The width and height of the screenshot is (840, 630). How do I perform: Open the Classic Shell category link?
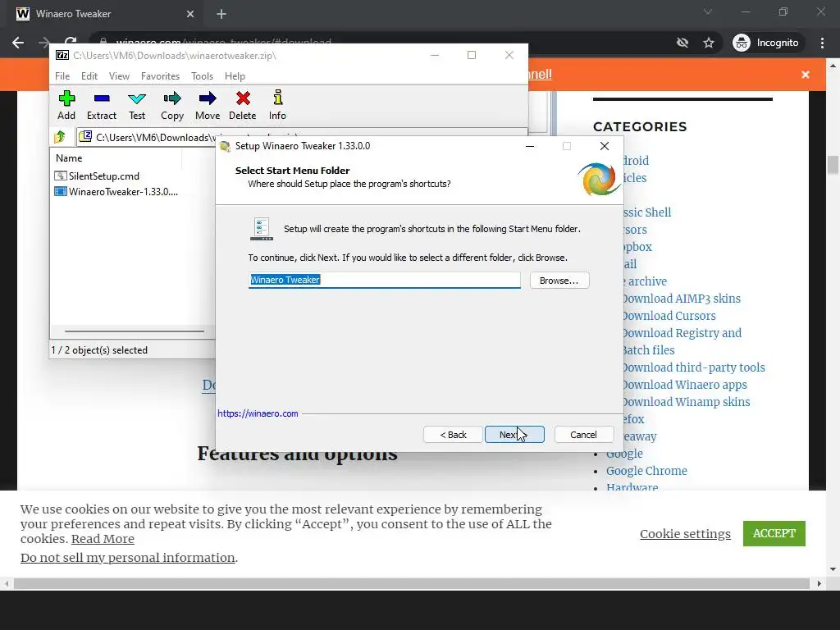[647, 212]
